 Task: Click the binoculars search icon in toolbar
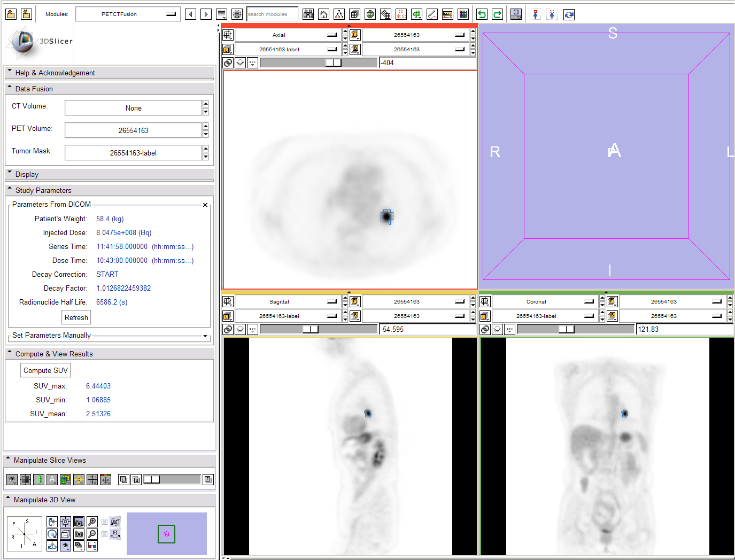click(x=308, y=14)
